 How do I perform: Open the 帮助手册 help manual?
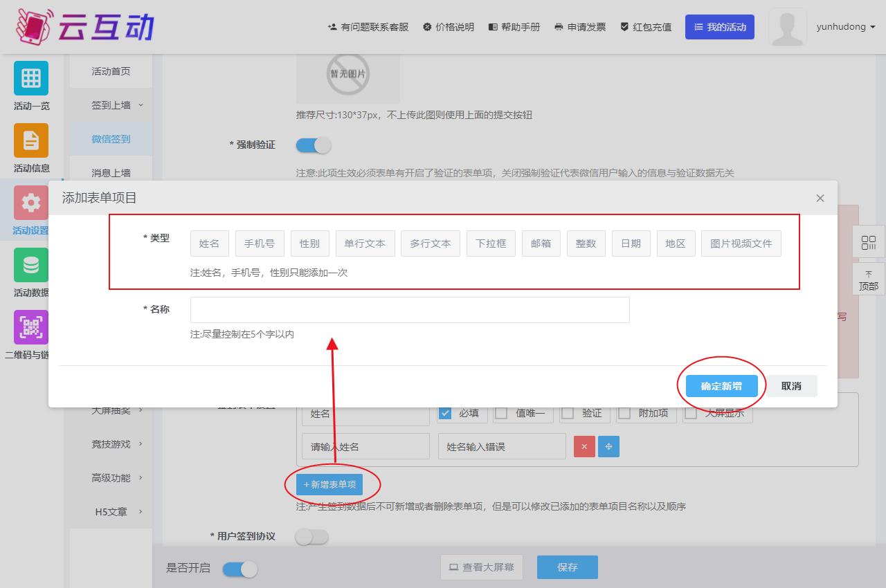pos(514,27)
